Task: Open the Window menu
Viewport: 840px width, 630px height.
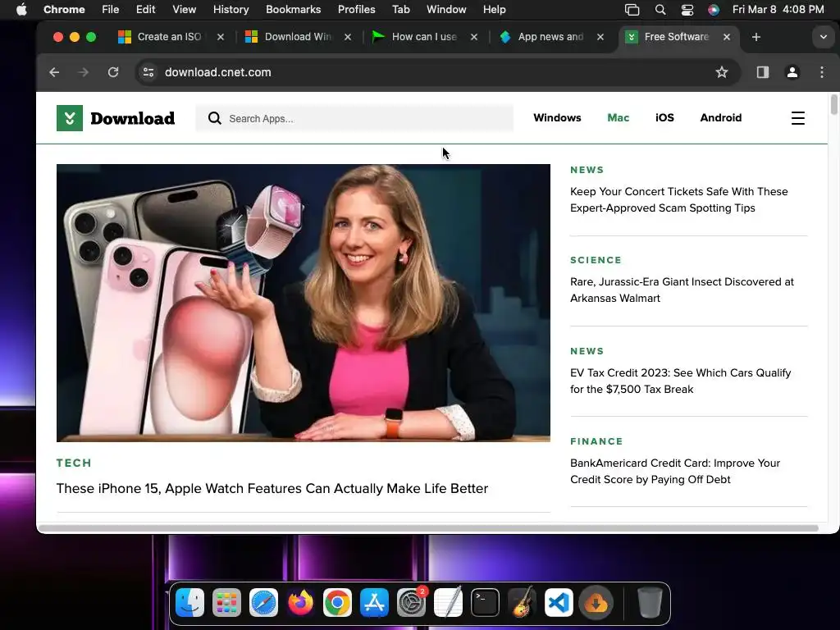Action: click(446, 10)
